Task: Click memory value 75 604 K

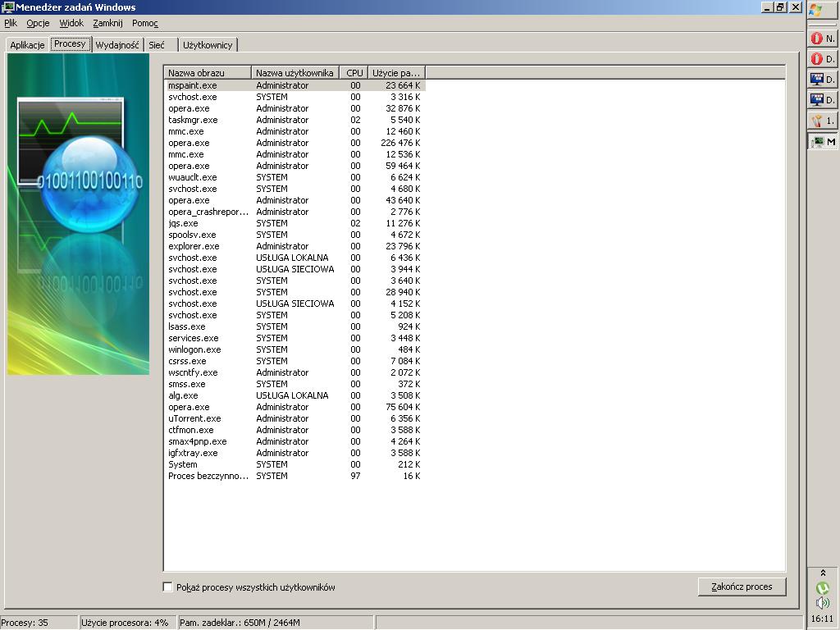Action: [x=403, y=407]
